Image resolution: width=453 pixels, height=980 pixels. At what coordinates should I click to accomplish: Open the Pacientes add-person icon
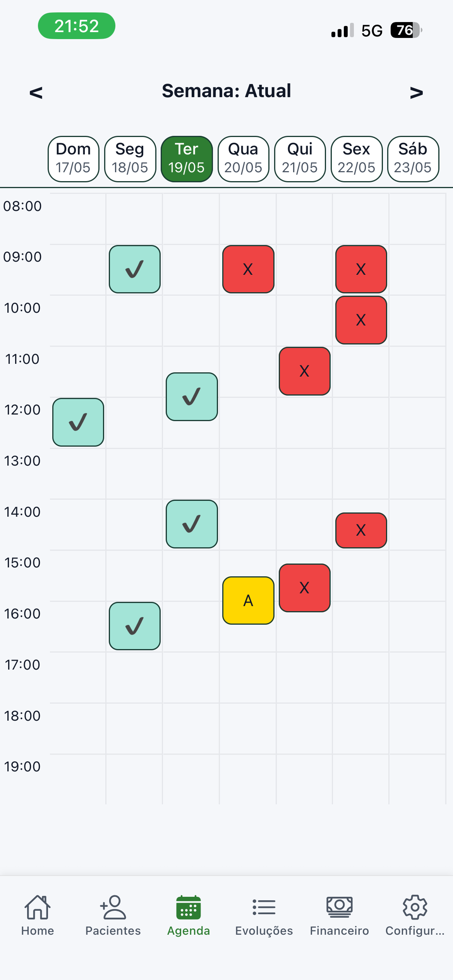tap(113, 907)
